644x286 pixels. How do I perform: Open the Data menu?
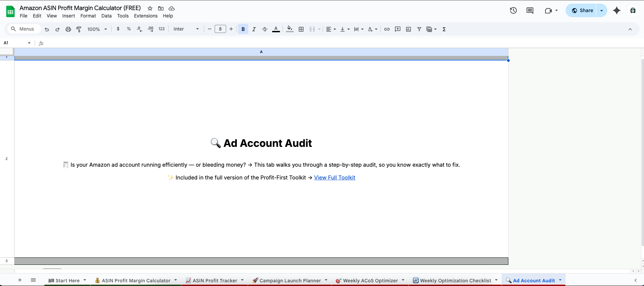[x=106, y=16]
